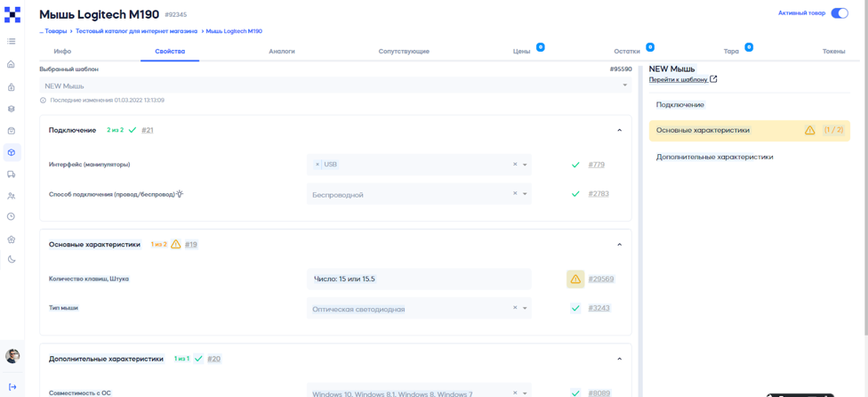Switch to the Инфо tab
This screenshot has width=868, height=397.
click(x=62, y=51)
